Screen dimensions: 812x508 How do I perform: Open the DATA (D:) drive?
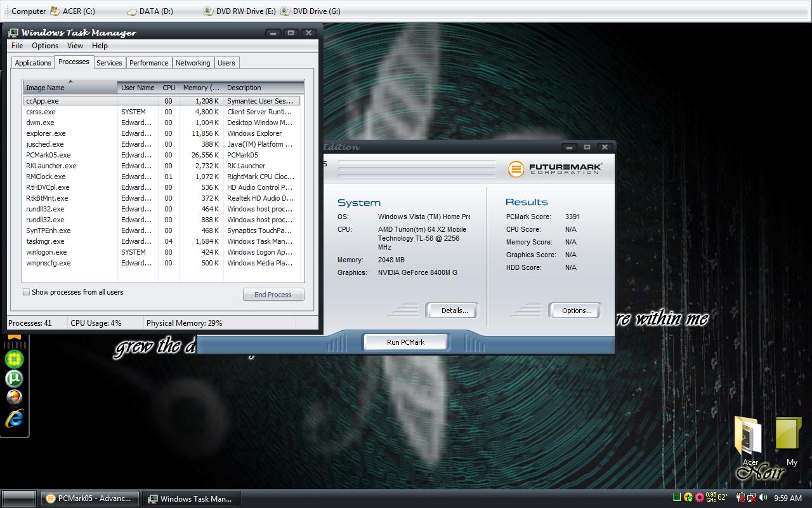click(x=149, y=11)
